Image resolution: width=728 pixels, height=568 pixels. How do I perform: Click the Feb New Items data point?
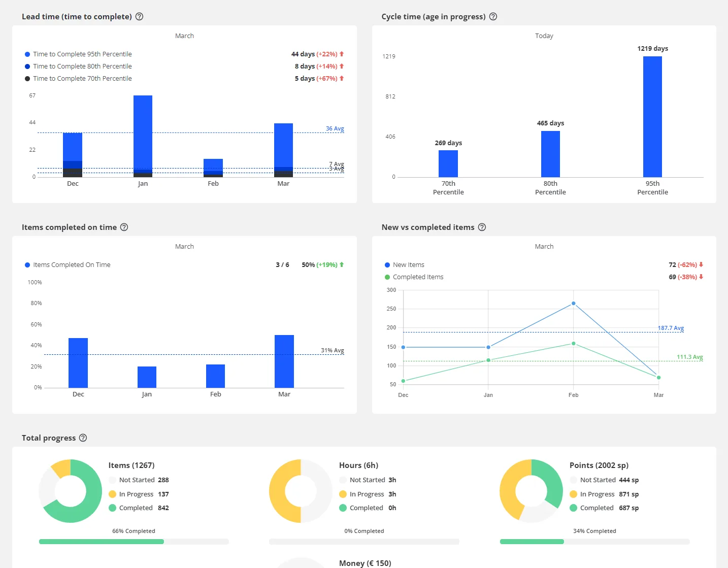574,304
